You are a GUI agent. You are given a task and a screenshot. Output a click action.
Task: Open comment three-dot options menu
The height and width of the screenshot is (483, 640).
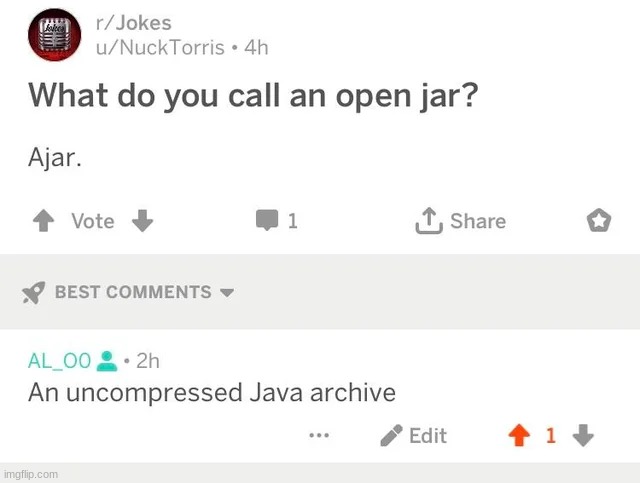point(319,435)
